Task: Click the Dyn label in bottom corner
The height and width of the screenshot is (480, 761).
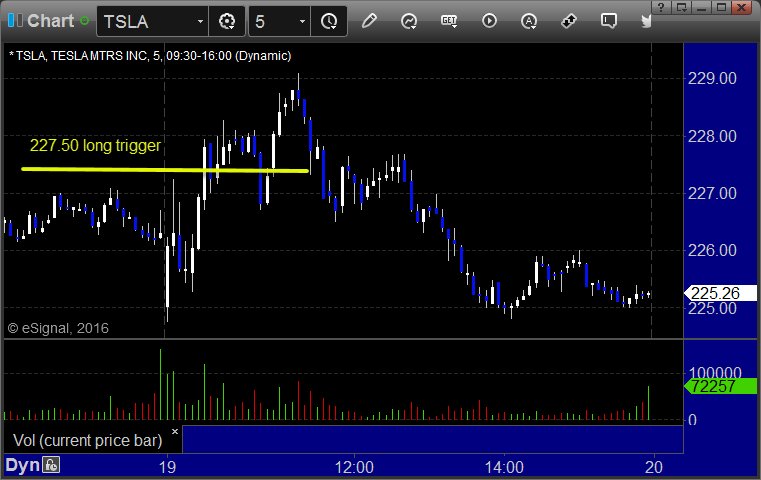Action: (x=22, y=465)
